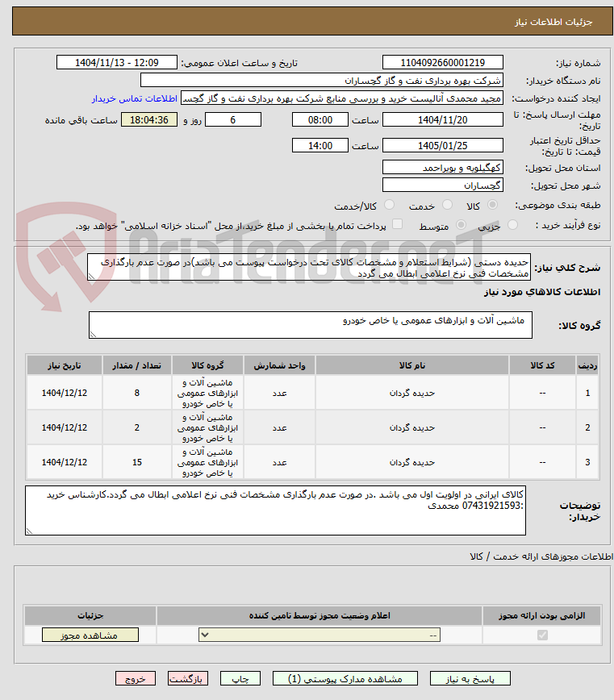Toggle the mandatory permit checkbox
This screenshot has width=614, height=700.
click(542, 635)
